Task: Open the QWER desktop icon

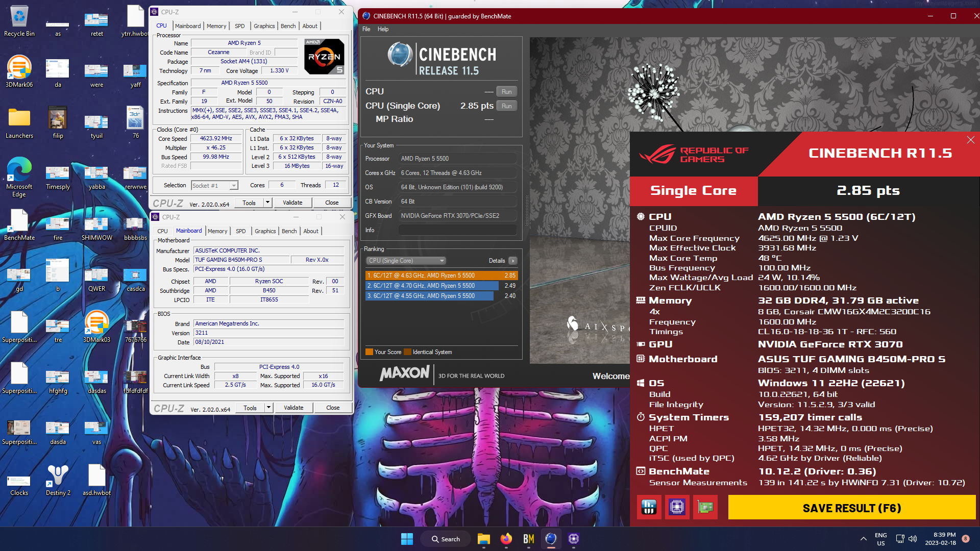Action: 96,279
